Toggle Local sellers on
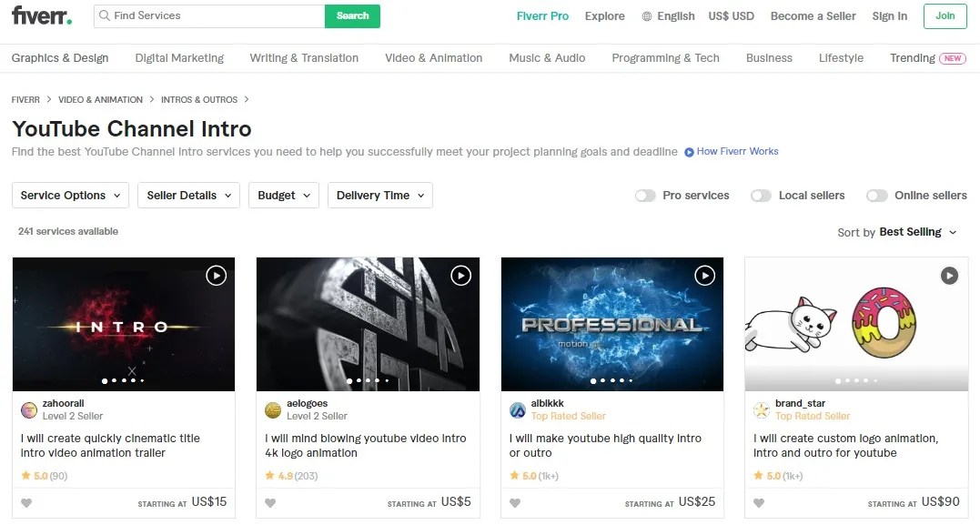 761,196
